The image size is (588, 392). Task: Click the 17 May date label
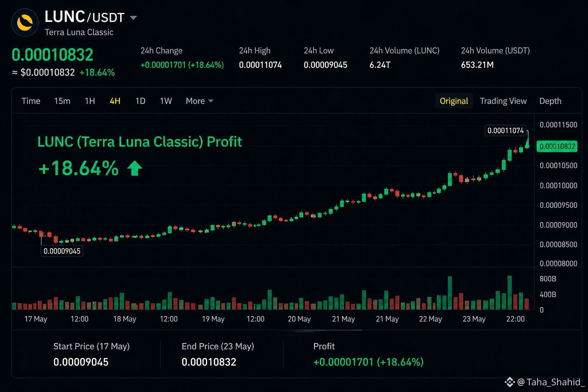[36, 319]
